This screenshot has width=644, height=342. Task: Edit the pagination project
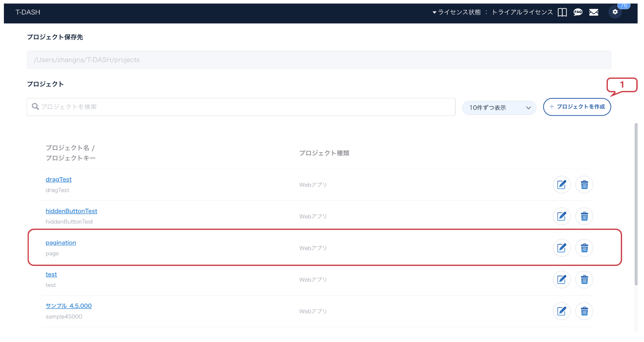(x=562, y=248)
